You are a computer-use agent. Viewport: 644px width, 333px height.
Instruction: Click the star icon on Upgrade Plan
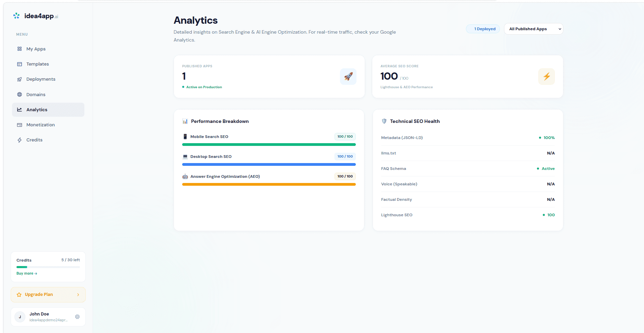coord(19,295)
